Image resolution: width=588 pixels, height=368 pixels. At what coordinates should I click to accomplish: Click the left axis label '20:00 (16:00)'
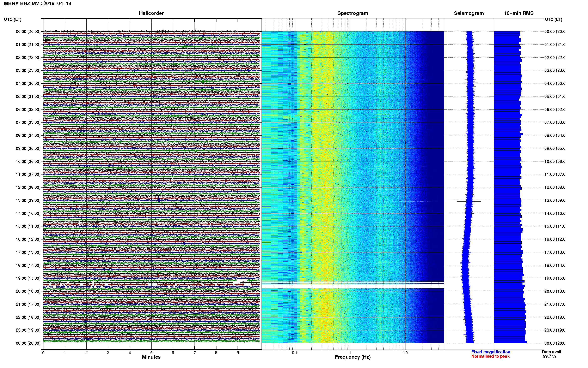click(28, 291)
